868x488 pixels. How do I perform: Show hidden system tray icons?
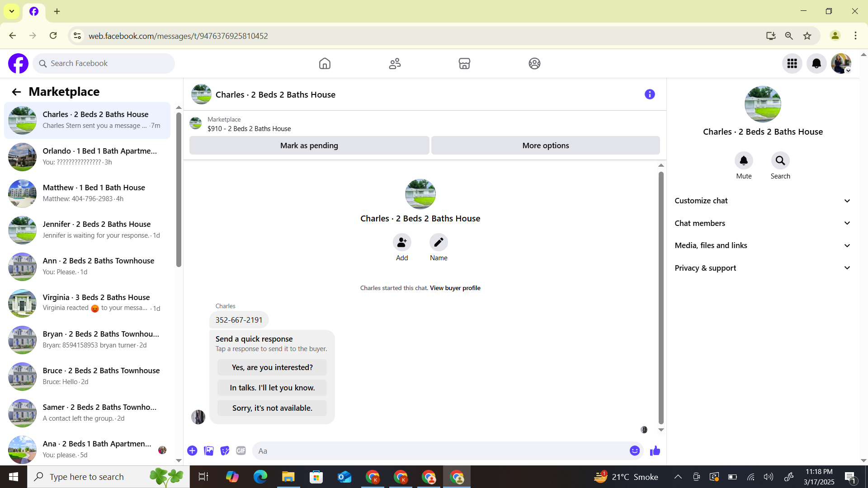pos(678,477)
